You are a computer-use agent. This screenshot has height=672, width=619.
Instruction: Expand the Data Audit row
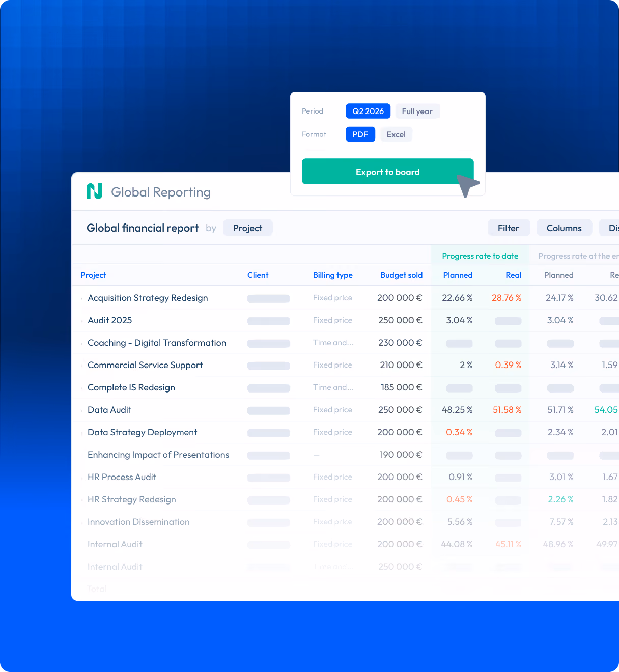81,410
